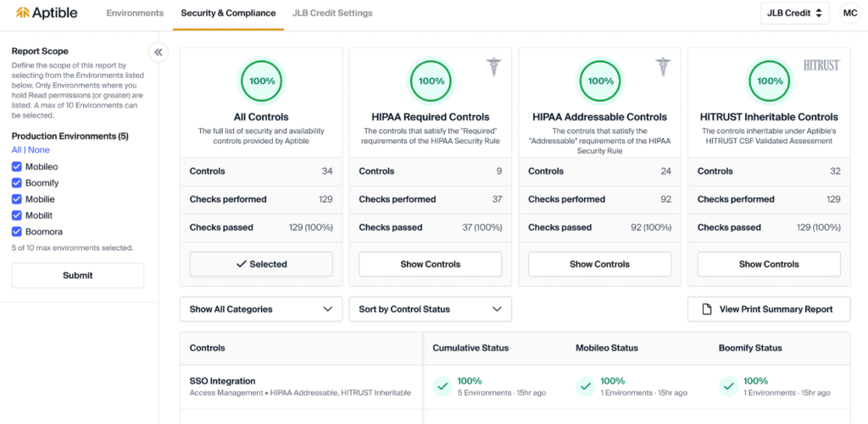Toggle the Mobilie checkbox
The height and width of the screenshot is (424, 868).
[17, 199]
